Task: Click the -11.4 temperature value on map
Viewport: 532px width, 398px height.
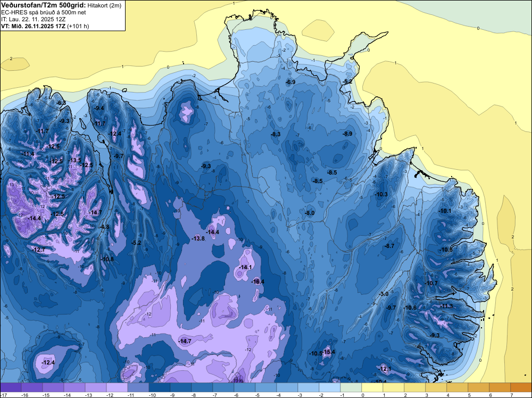Action: click(28, 154)
